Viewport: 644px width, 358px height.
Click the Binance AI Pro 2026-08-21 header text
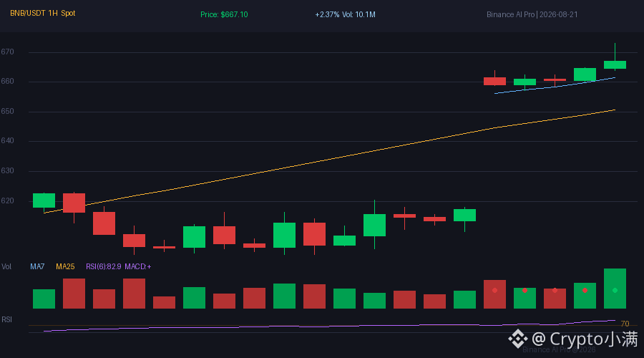[x=532, y=14]
